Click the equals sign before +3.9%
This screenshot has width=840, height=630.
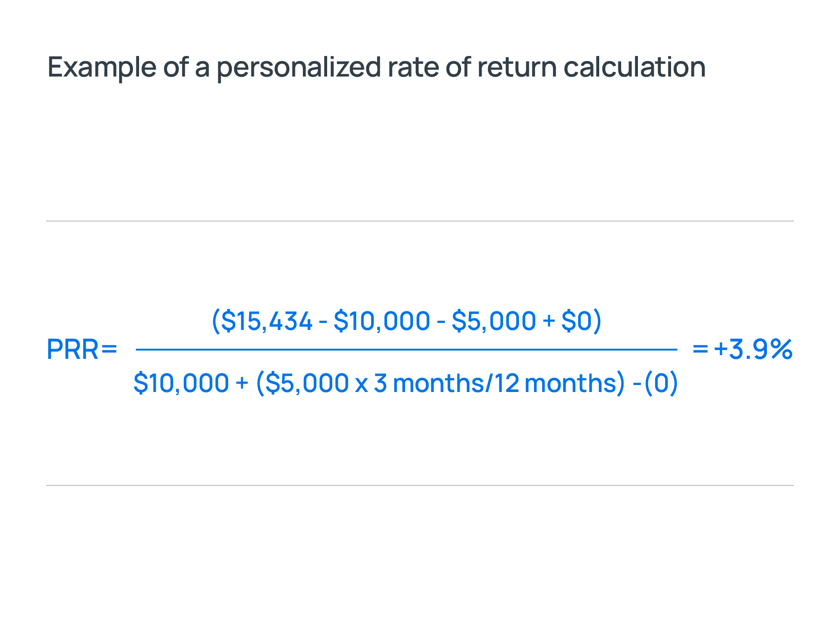coord(700,350)
